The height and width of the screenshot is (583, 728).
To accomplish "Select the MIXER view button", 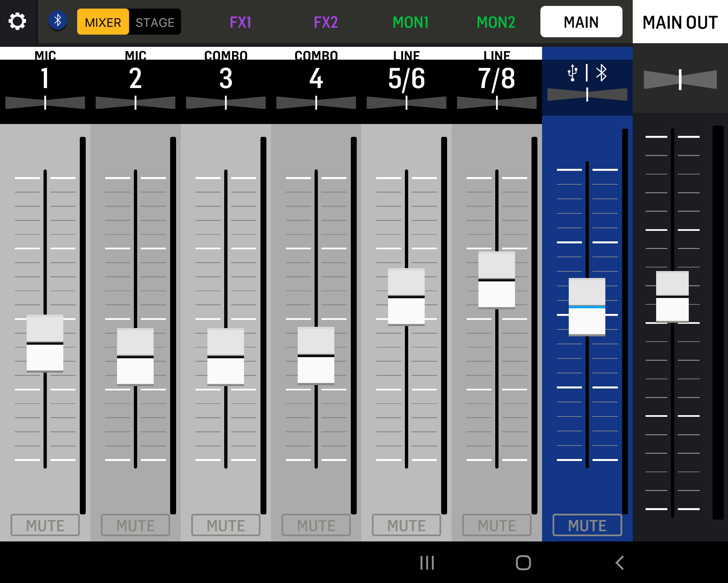I will click(103, 22).
